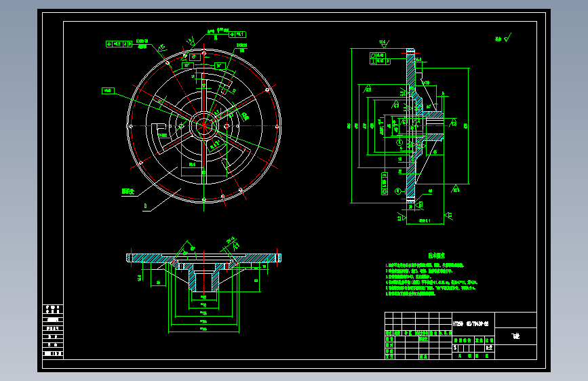This screenshot has width=588, height=381.
Task: Select the 技术要求 heading above the notes
Action: click(x=437, y=256)
